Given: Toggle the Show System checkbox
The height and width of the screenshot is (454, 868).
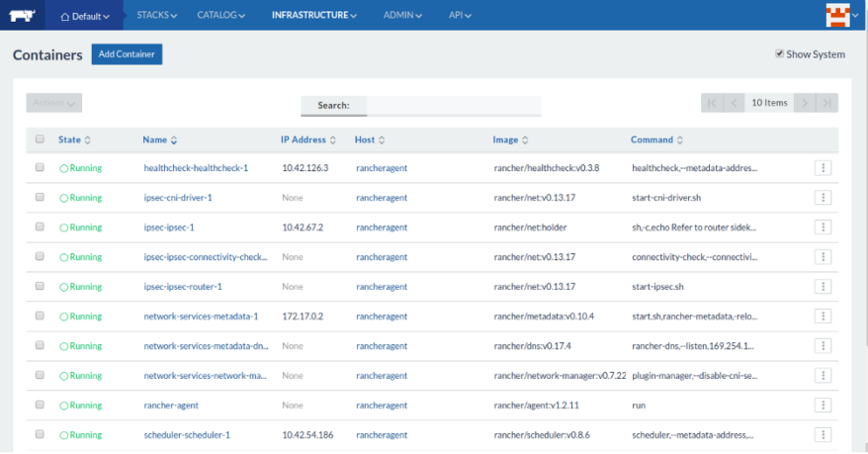Looking at the screenshot, I should [x=779, y=54].
